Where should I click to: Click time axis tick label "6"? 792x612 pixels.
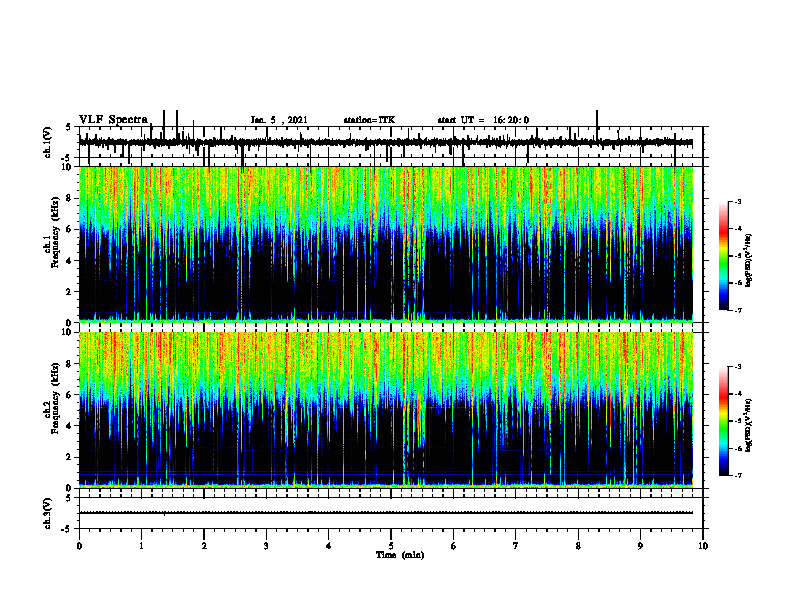(x=454, y=546)
